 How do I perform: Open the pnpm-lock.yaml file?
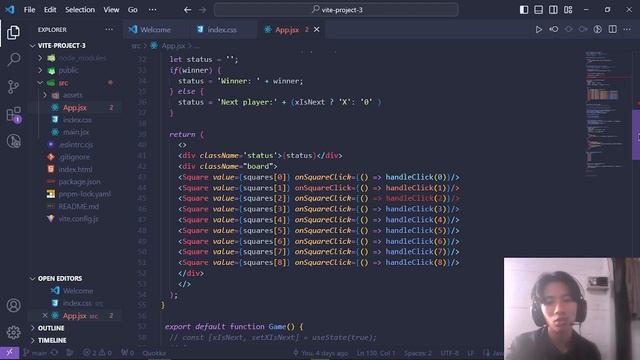84,194
